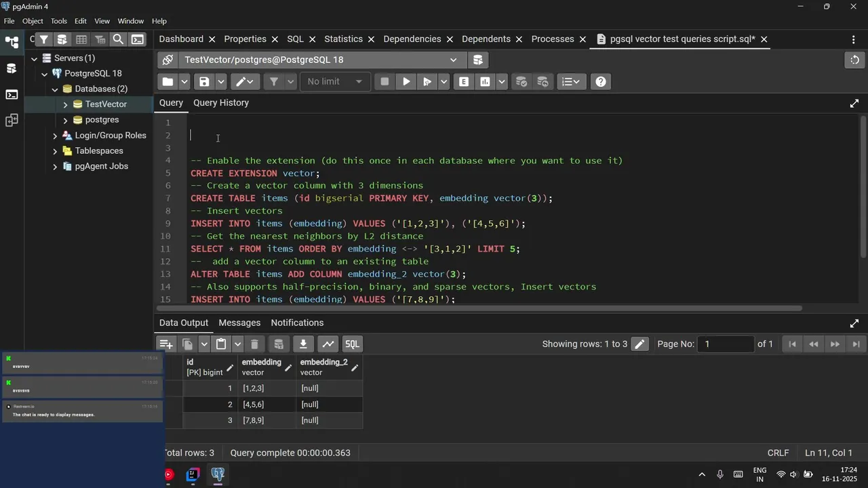This screenshot has height=488, width=868.
Task: Click the Copy icon in data output toolbar
Action: click(x=188, y=344)
